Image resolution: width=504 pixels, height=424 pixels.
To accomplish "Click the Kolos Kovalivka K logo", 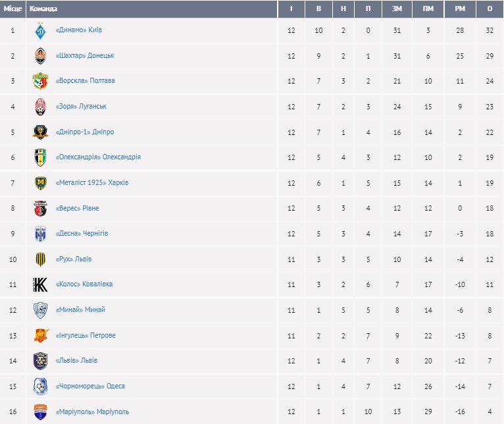I will click(41, 284).
